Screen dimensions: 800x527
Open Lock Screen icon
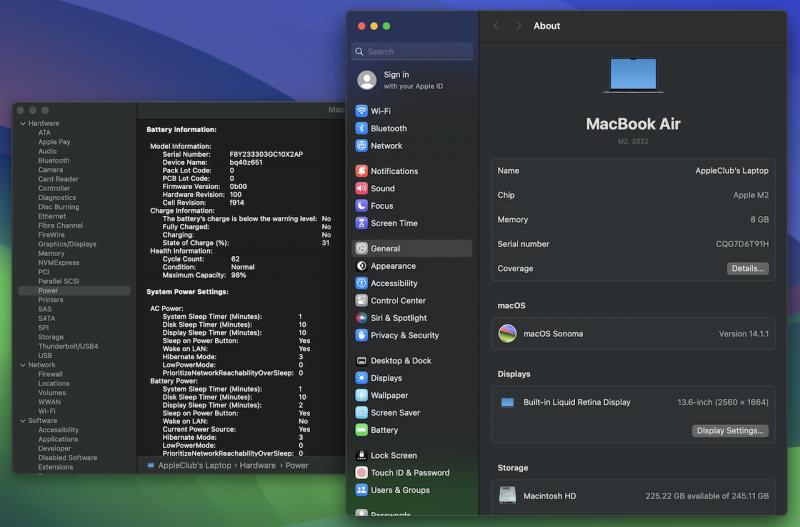tap(361, 456)
